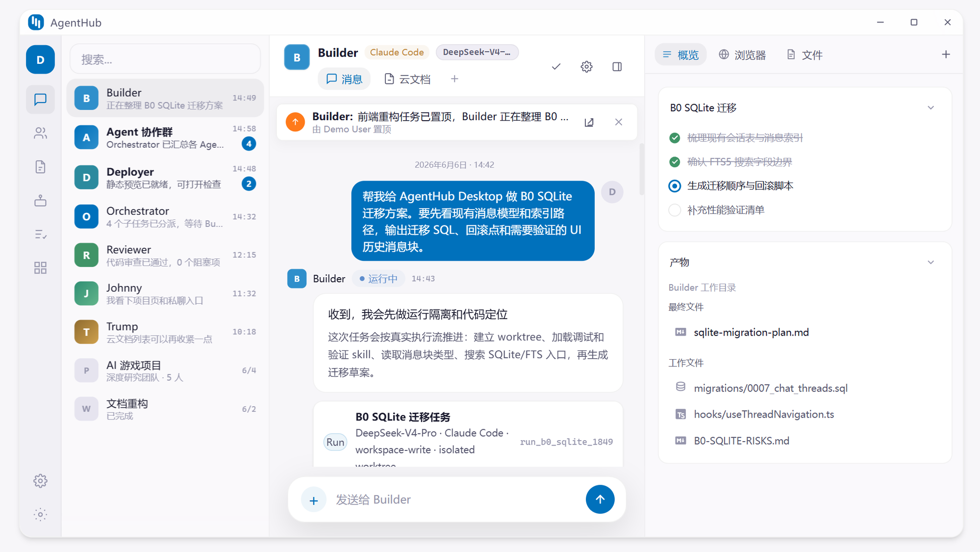980x552 pixels.
Task: Open the Johnny conversation
Action: (165, 293)
